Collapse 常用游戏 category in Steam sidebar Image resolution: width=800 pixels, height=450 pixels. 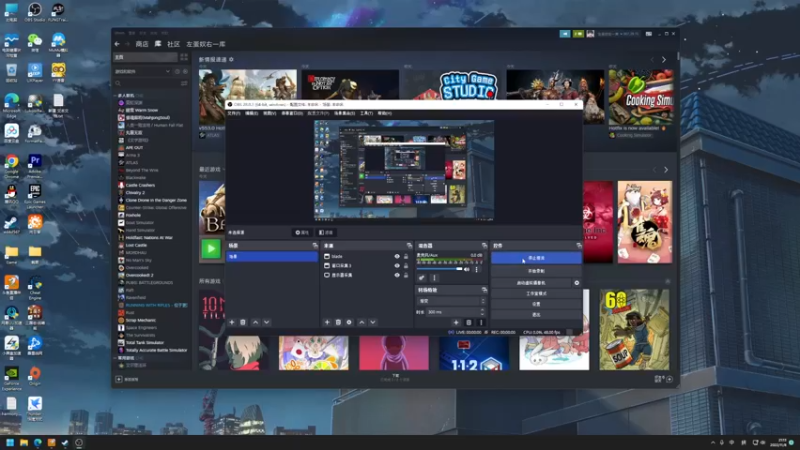pyautogui.click(x=116, y=358)
